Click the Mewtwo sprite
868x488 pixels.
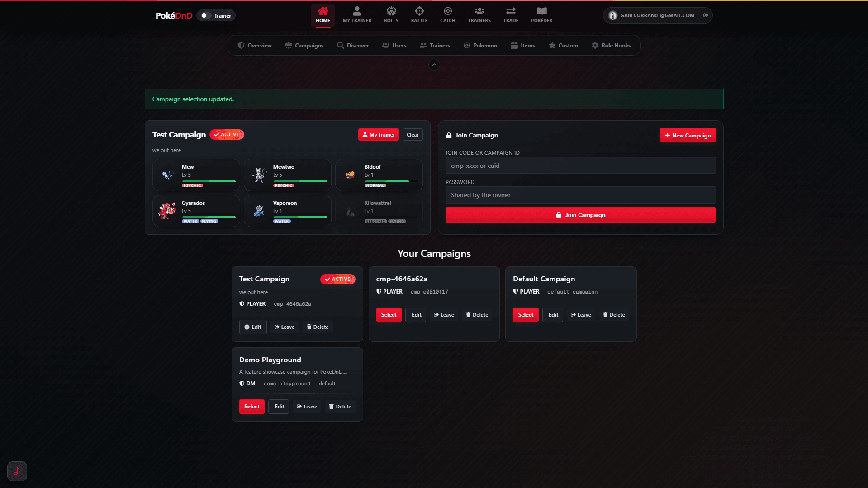[259, 175]
